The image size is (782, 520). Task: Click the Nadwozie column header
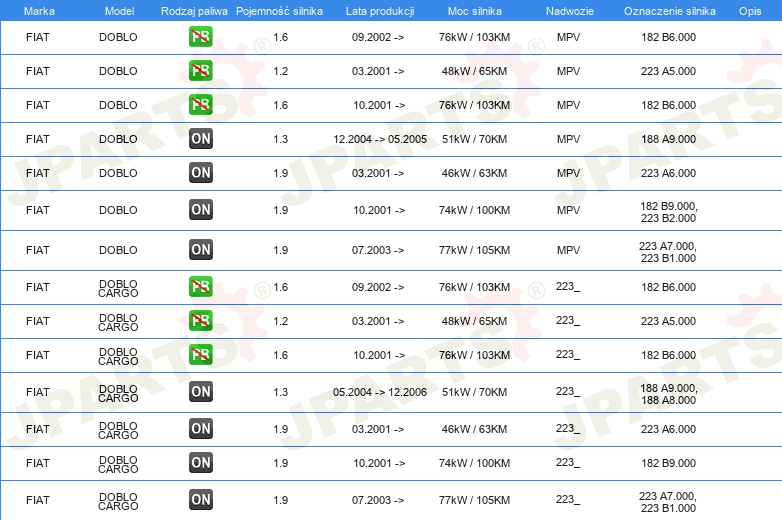pyautogui.click(x=570, y=11)
